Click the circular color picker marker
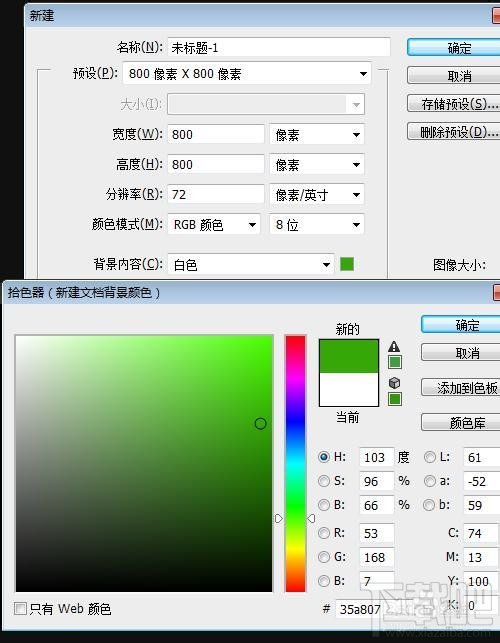Viewport: 500px width, 643px height. coord(260,424)
